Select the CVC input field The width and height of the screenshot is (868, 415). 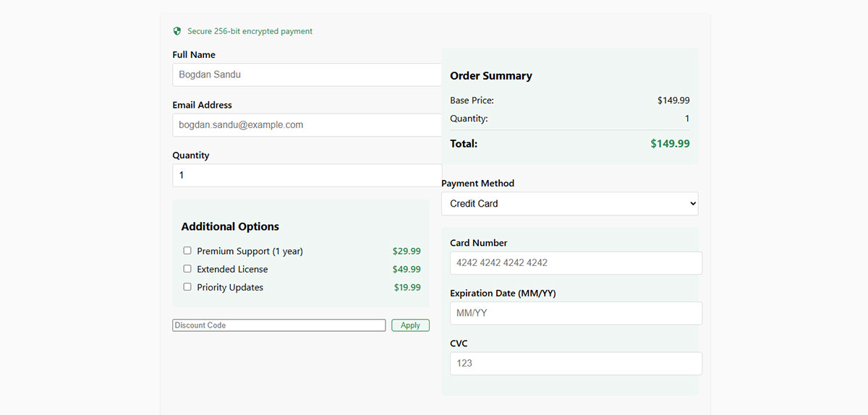tap(576, 364)
